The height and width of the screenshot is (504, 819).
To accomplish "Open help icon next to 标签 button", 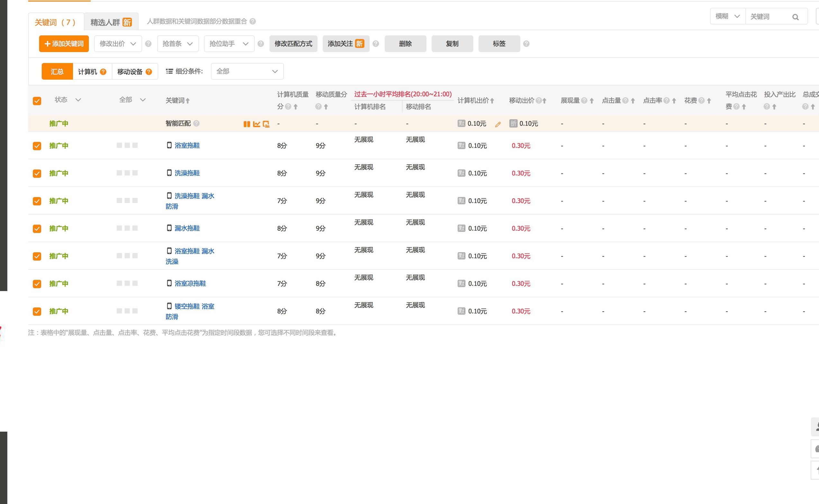I will pos(526,44).
